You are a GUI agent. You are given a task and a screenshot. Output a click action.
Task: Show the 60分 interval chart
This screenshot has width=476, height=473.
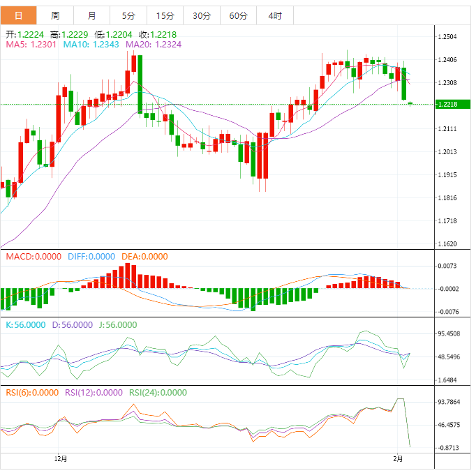pos(238,15)
